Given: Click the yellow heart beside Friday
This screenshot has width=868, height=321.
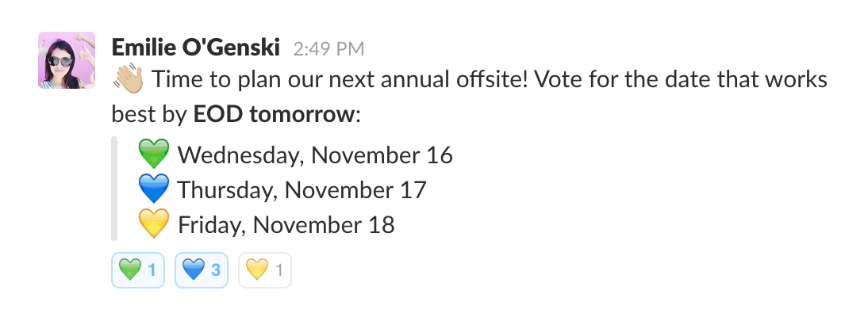Looking at the screenshot, I should coord(154,224).
